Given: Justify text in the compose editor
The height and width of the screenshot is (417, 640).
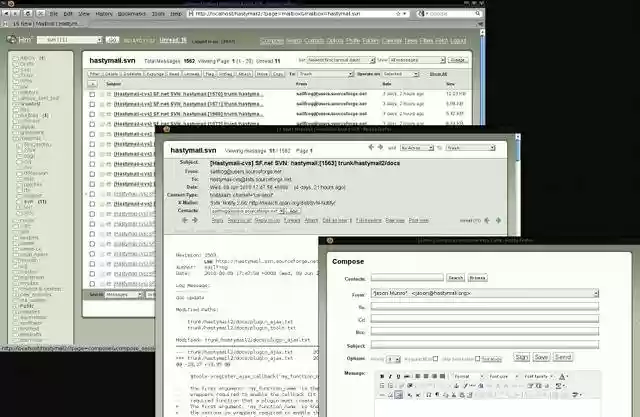Looking at the screenshot, I should coord(442,376).
